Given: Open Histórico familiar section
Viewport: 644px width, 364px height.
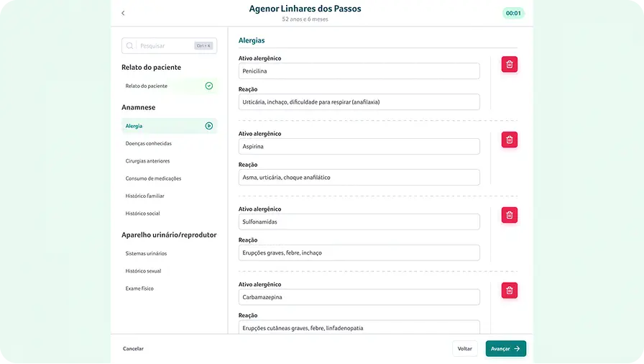Looking at the screenshot, I should click(145, 196).
